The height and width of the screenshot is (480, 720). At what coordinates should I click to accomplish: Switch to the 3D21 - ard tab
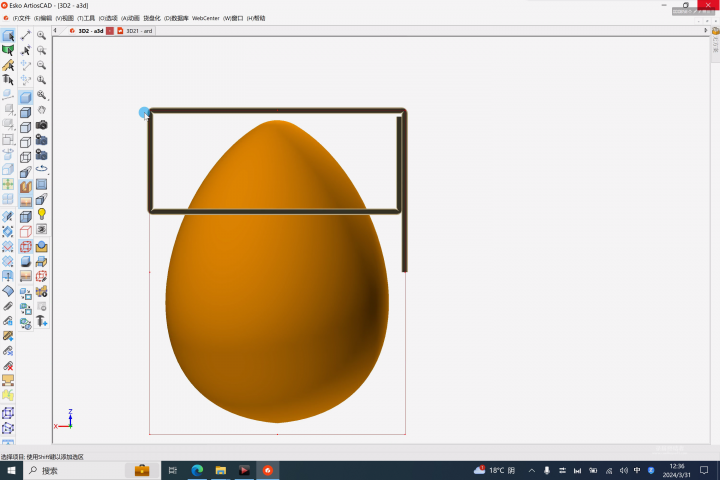click(x=139, y=31)
